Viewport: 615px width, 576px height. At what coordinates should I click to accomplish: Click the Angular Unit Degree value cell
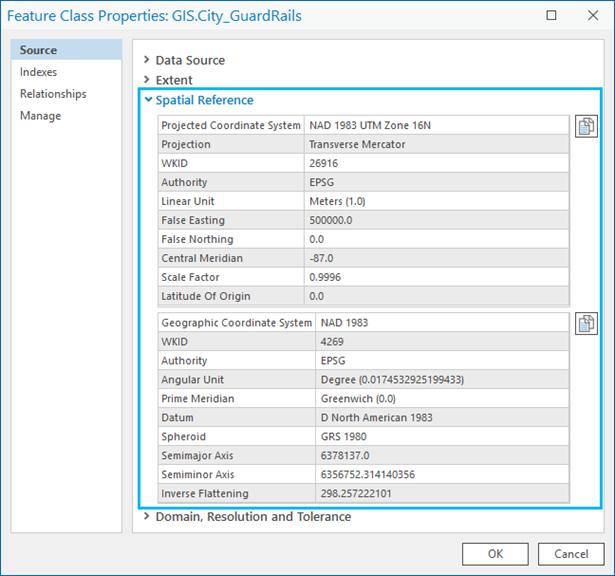point(440,380)
